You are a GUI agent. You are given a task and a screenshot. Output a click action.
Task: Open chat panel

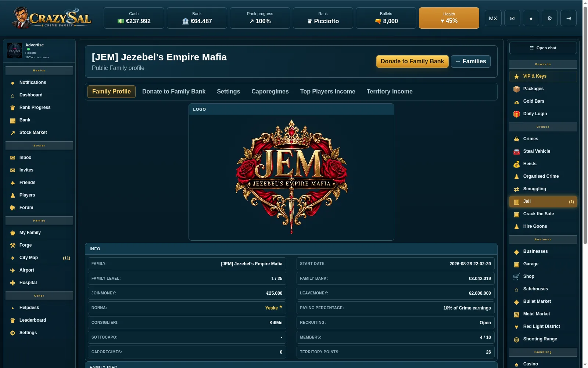(543, 48)
